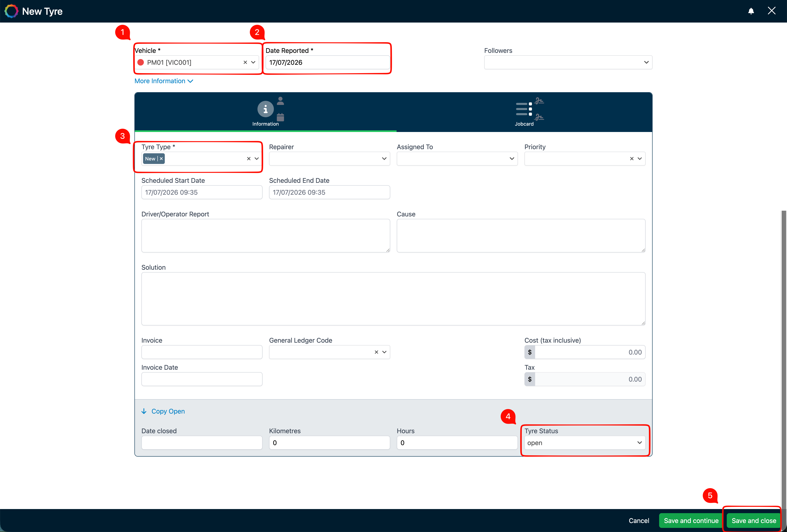Clear the Priority selection

pyautogui.click(x=632, y=158)
